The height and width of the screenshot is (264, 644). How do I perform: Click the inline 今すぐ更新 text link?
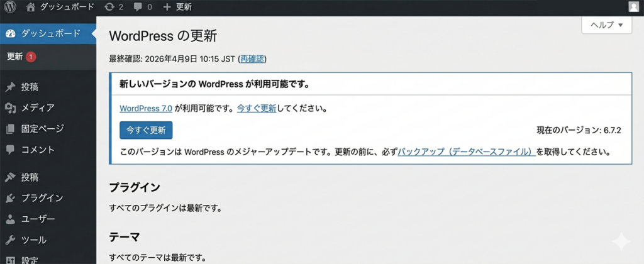[257, 109]
